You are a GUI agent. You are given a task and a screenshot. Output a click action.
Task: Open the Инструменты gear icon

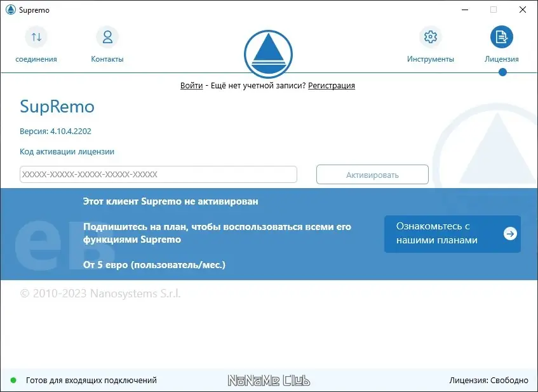431,37
